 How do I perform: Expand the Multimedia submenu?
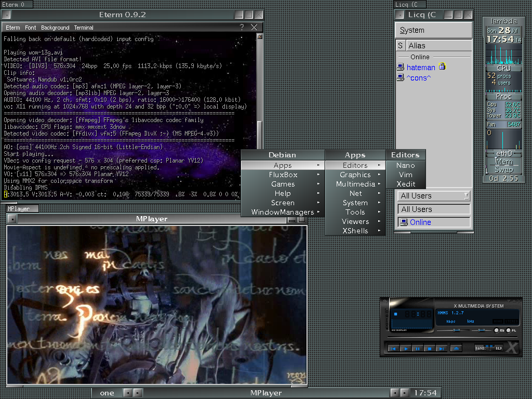pyautogui.click(x=355, y=184)
